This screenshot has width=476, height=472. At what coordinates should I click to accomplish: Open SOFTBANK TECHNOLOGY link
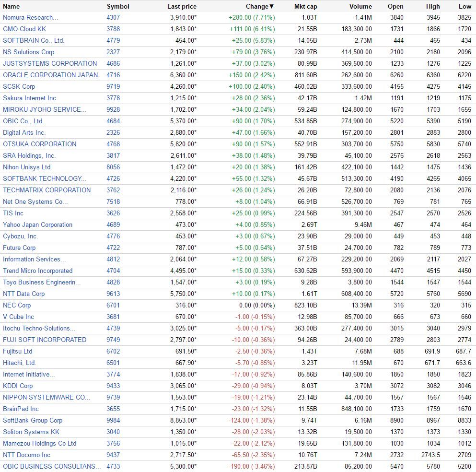point(45,179)
